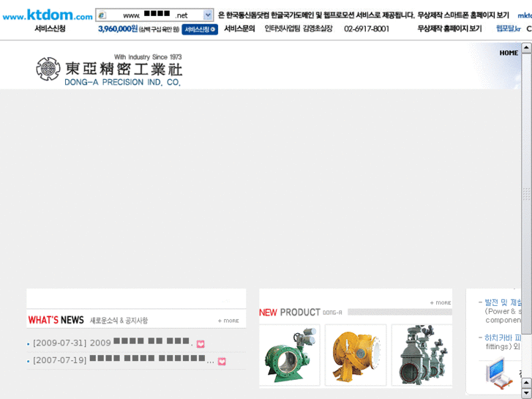Click the Dong-A gear emblem logo

tap(48, 69)
